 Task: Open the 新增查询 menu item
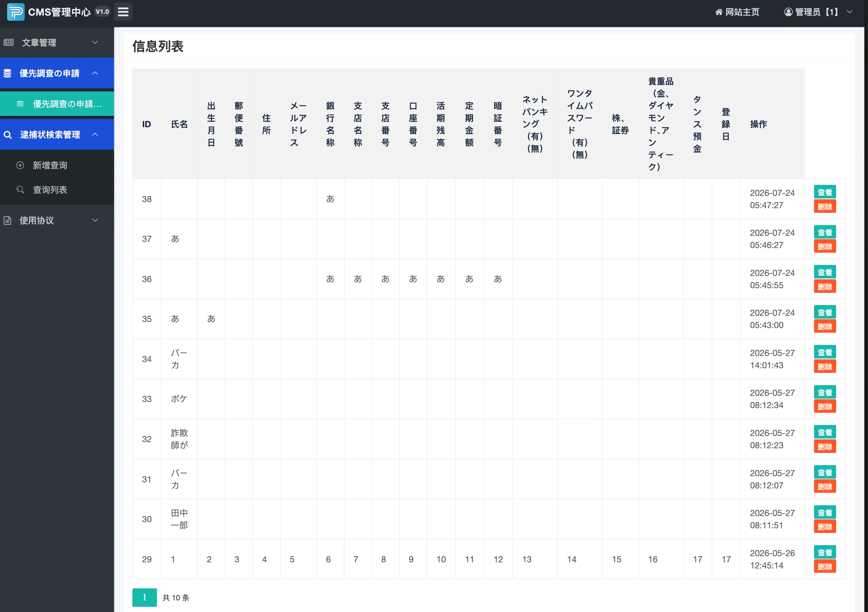(57, 165)
